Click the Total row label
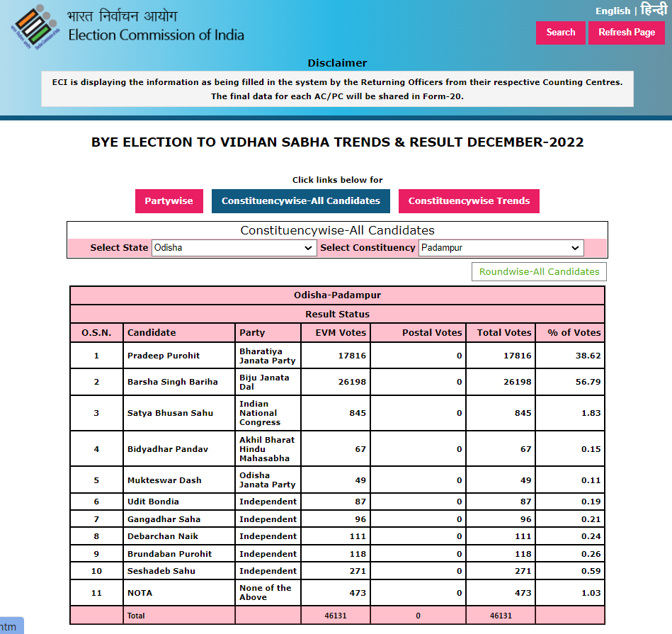Viewport: 672px width, 634px height. [136, 616]
